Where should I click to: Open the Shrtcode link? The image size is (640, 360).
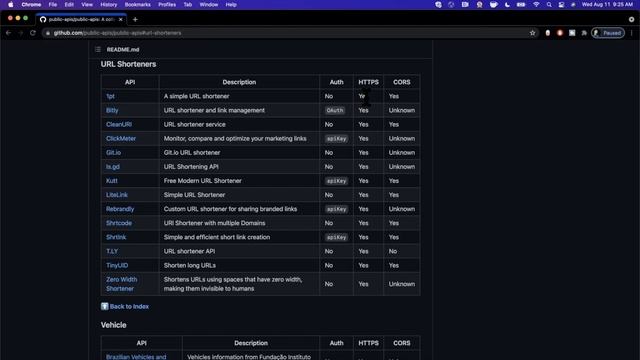pyautogui.click(x=119, y=223)
